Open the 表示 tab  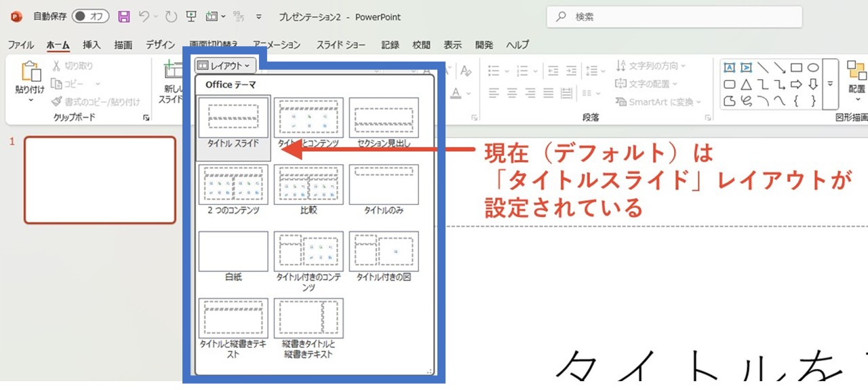(x=452, y=45)
